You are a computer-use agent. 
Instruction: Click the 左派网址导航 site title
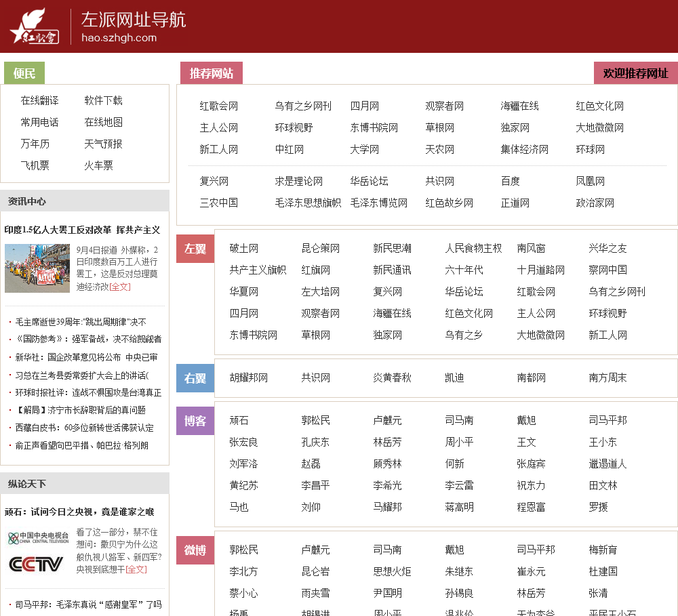134,20
